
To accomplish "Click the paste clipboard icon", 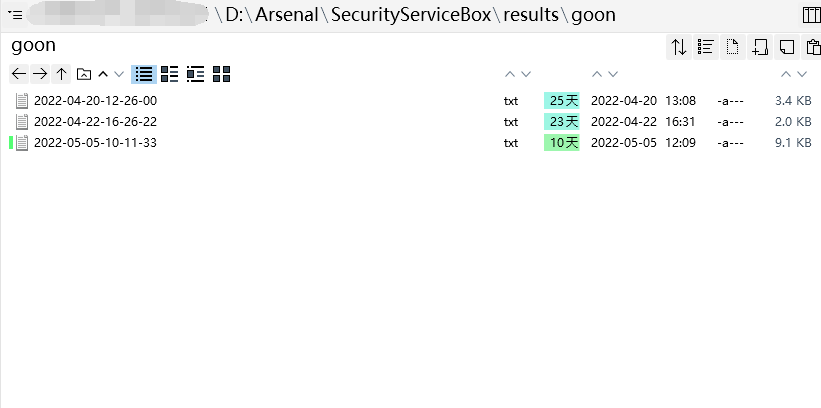I will point(813,47).
